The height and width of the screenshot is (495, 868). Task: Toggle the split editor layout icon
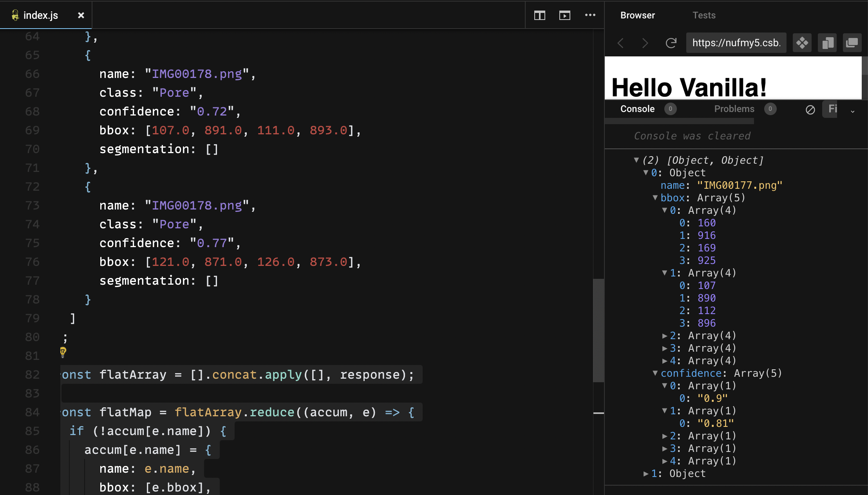(x=539, y=16)
